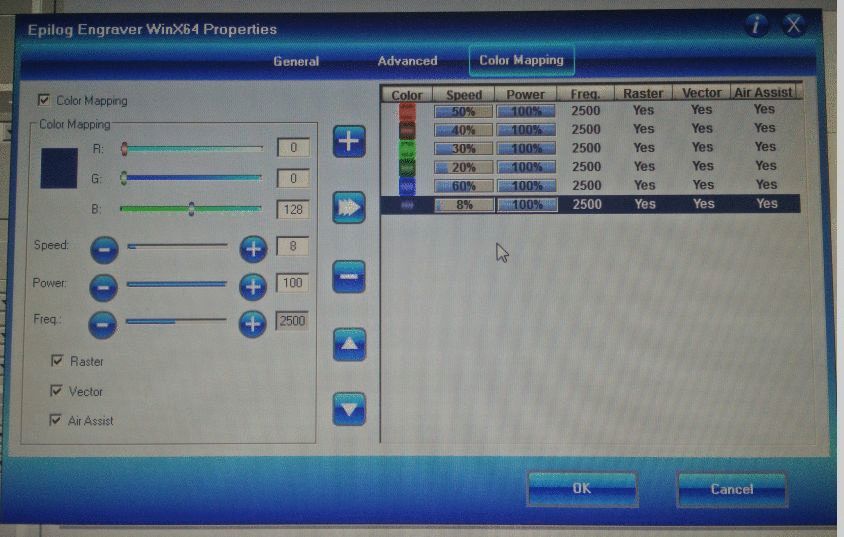Select the highlighted 8% speed row

point(590,204)
